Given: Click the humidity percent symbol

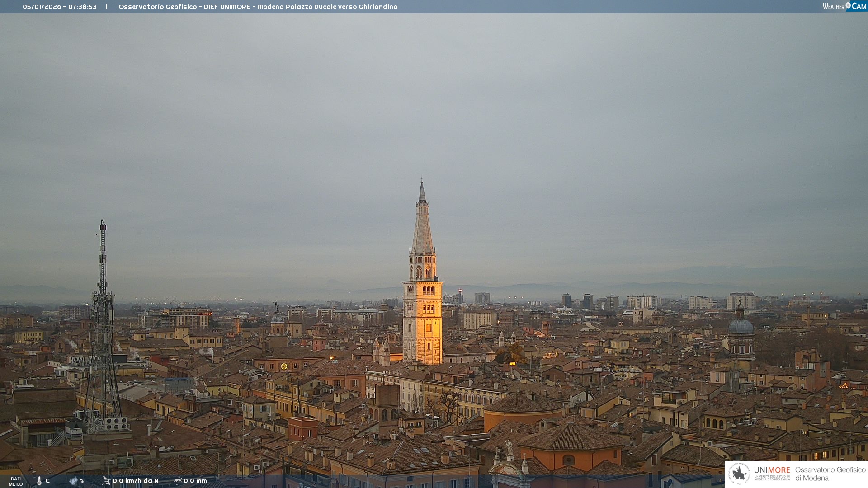Looking at the screenshot, I should [x=82, y=481].
